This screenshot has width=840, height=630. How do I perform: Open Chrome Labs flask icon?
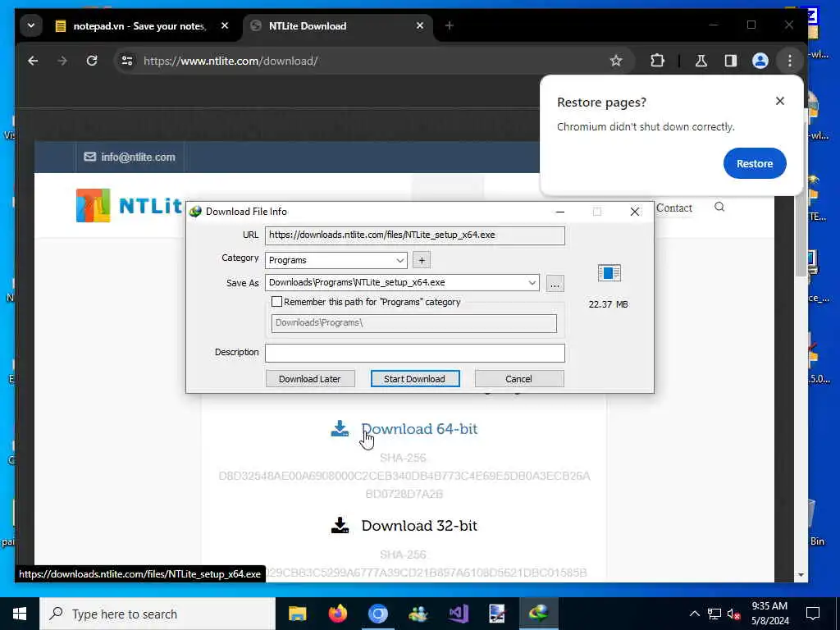[x=701, y=61]
